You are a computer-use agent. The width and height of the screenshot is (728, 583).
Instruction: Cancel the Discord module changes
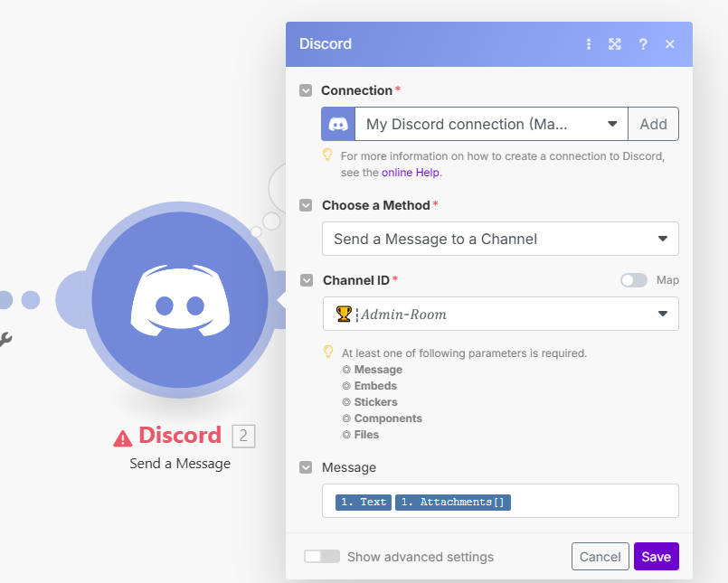tap(600, 557)
